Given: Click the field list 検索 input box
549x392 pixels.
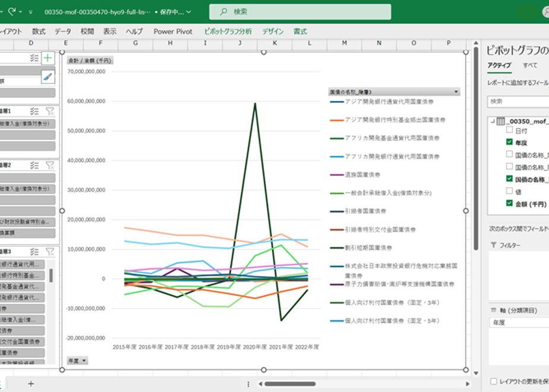Looking at the screenshot, I should point(518,102).
